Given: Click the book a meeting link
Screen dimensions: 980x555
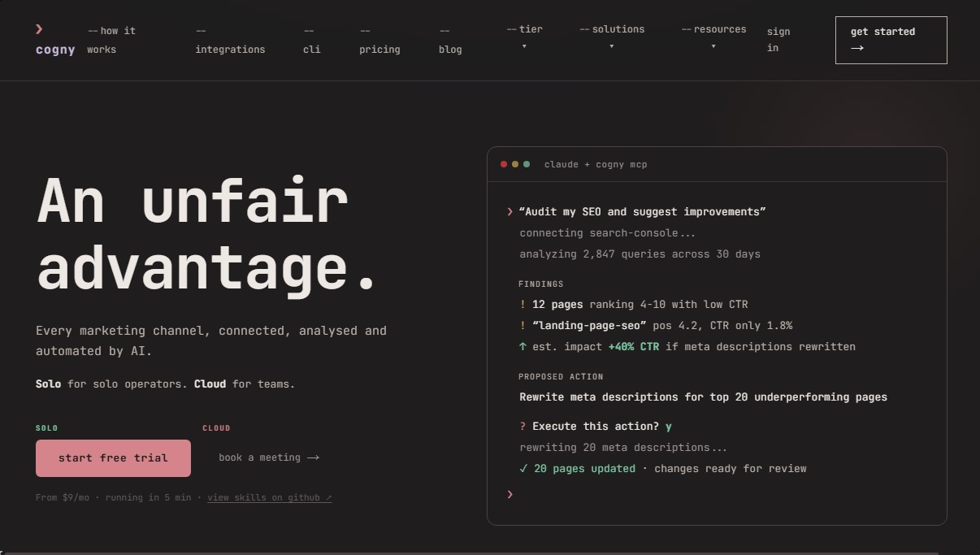Looking at the screenshot, I should pyautogui.click(x=269, y=457).
